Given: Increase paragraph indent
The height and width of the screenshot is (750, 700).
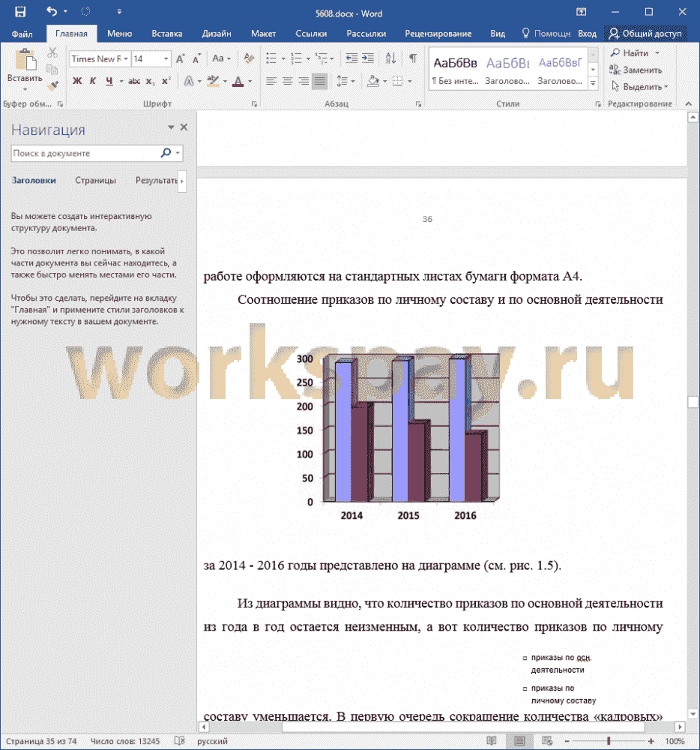Looking at the screenshot, I should [368, 58].
